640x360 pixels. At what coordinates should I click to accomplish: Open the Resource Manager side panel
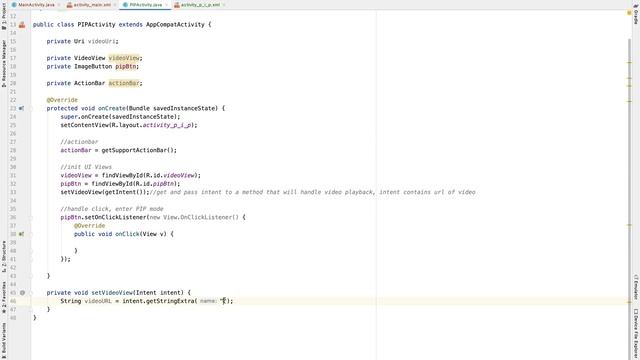click(x=4, y=63)
